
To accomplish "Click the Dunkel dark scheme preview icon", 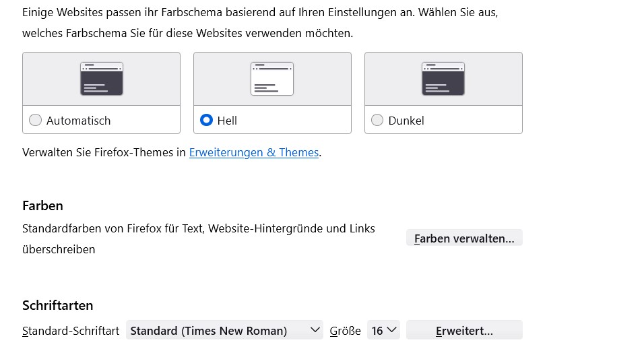I will [443, 79].
